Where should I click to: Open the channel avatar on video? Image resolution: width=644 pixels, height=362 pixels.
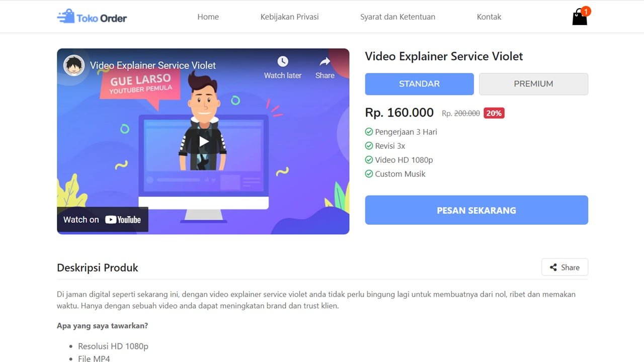click(x=74, y=65)
